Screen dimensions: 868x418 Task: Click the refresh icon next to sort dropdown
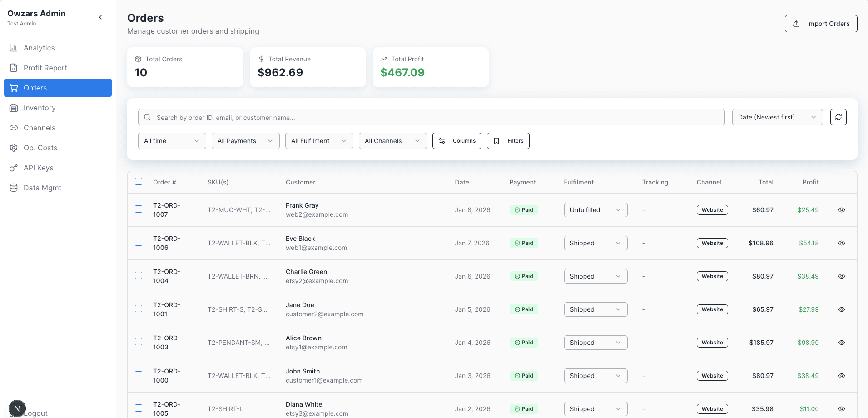pos(838,117)
